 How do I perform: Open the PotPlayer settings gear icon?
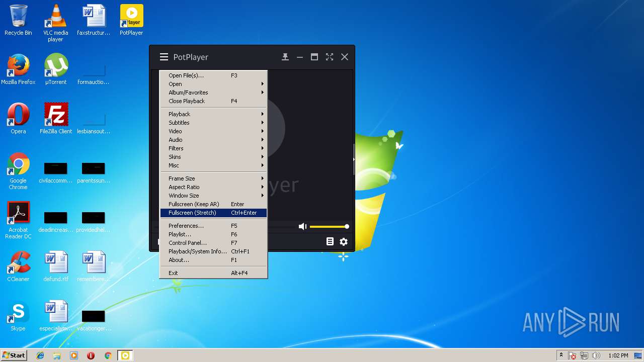(344, 242)
